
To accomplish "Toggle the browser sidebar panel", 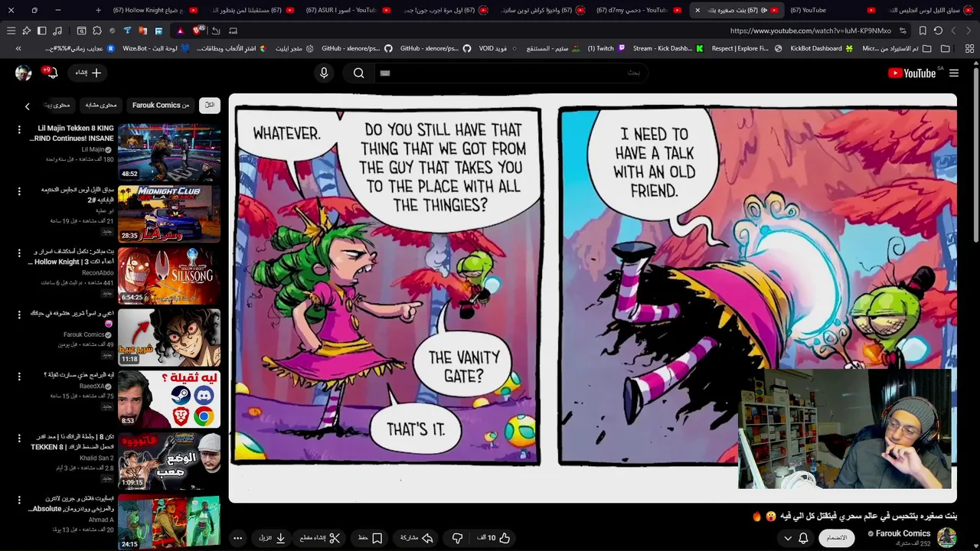I will (x=41, y=31).
